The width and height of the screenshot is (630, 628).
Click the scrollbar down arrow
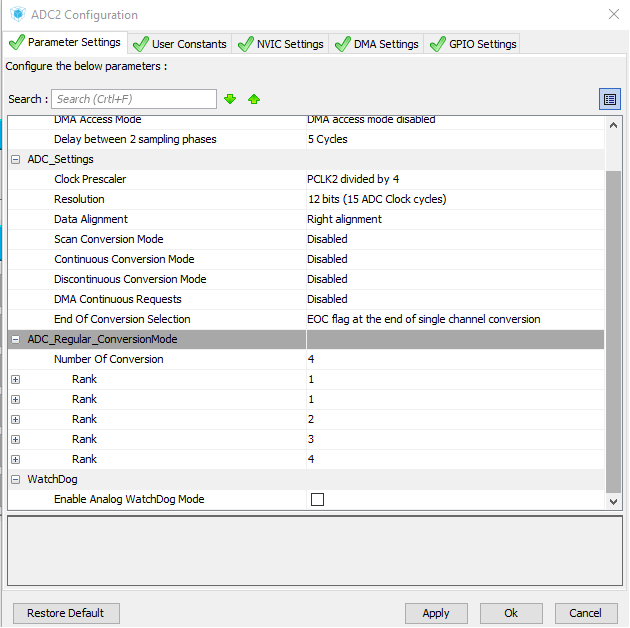613,501
